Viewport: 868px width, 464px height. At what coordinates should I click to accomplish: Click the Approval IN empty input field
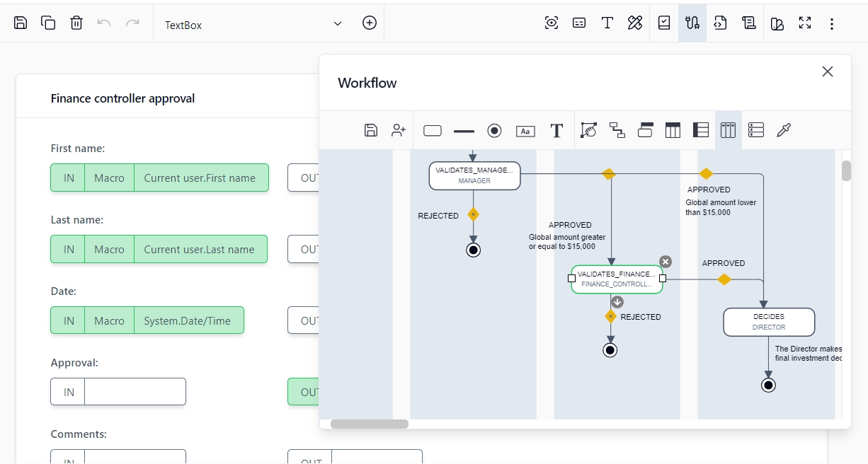(135, 392)
